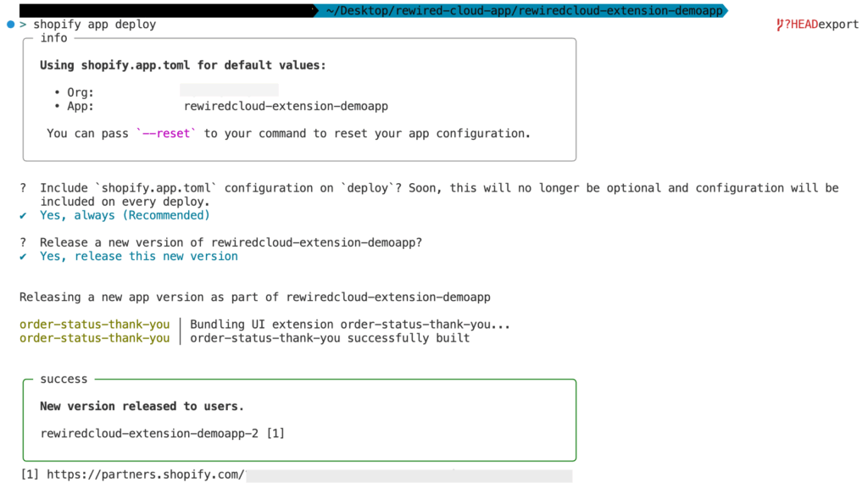This screenshot has height=494, width=868.
Task: Select the "Yes, release this new version" answer
Action: coord(139,257)
